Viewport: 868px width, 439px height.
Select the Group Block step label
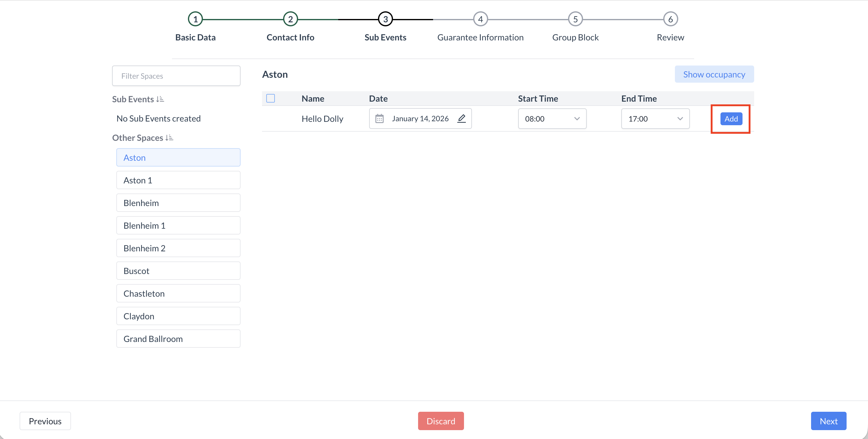click(x=575, y=37)
